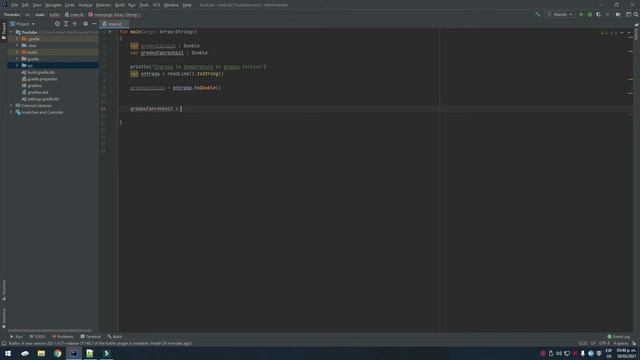The width and height of the screenshot is (640, 360).
Task: Open File Explorer from taskbar
Action: tap(41, 353)
